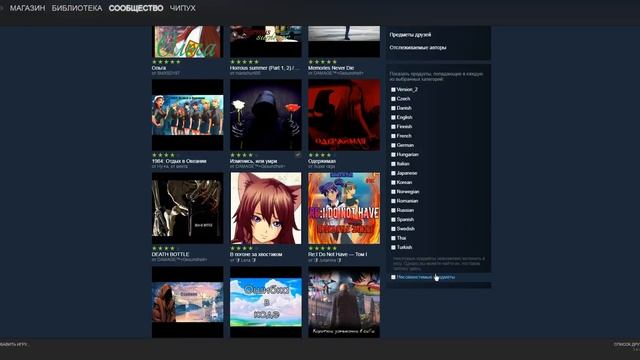Viewport: 640px width, 360px height.
Task: Check the English language filter
Action: click(393, 118)
